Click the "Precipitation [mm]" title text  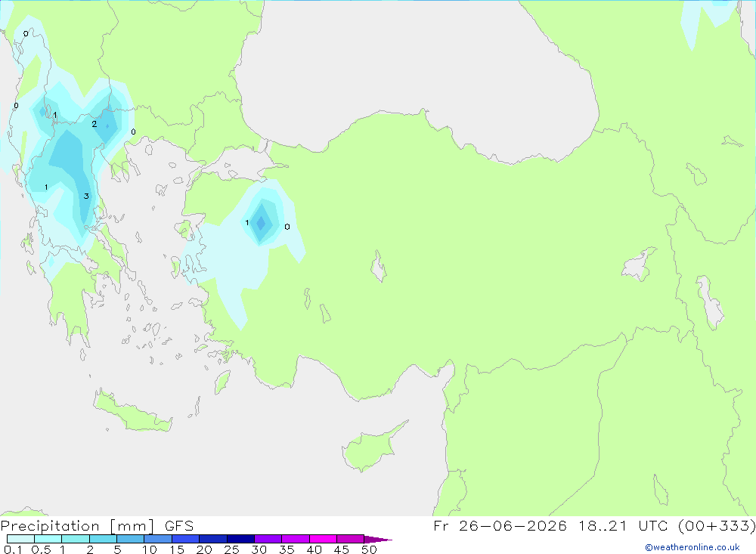pos(77,526)
